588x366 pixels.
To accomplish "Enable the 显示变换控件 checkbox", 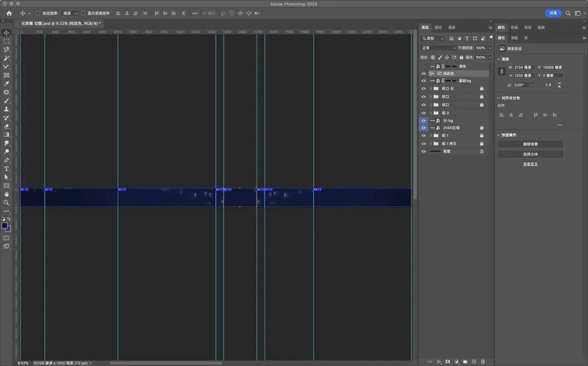I will [83, 13].
